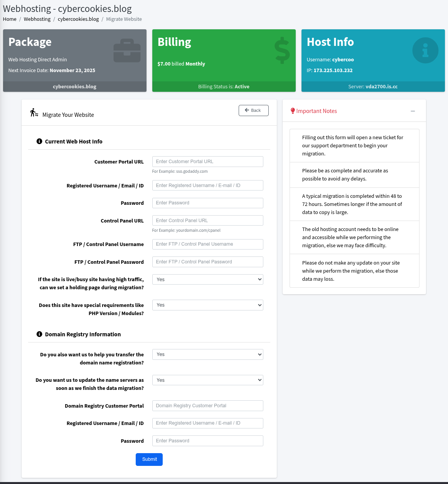The height and width of the screenshot is (484, 448).
Task: Click the dollar sign icon in Billing card
Action: (282, 51)
